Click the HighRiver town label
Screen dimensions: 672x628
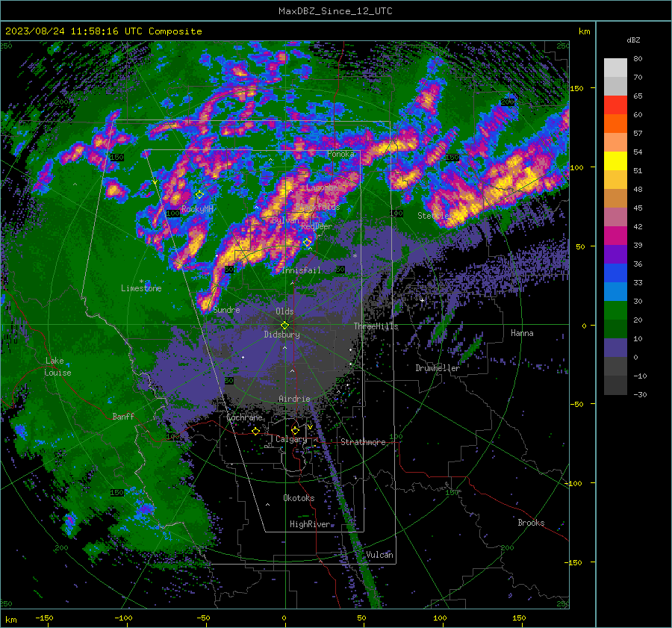pyautogui.click(x=310, y=524)
